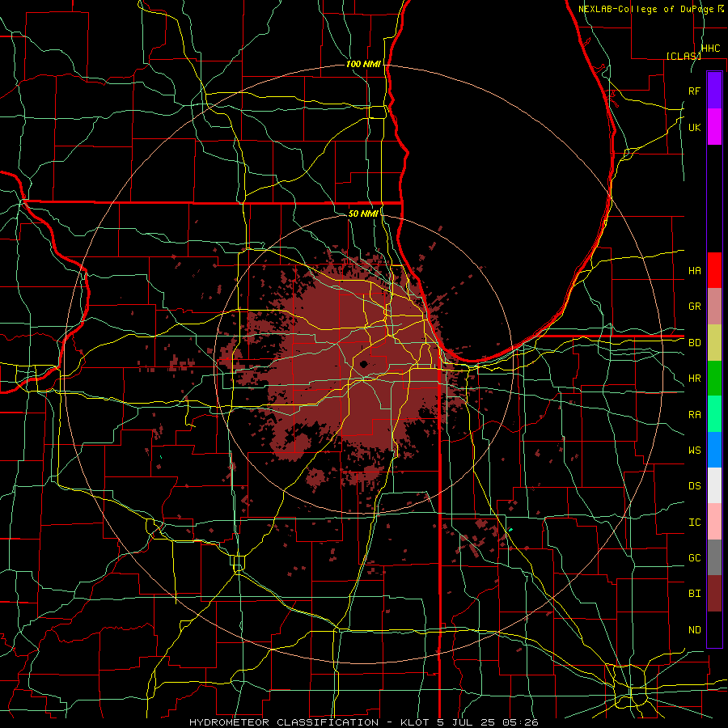Click the WS legend label

point(694,451)
